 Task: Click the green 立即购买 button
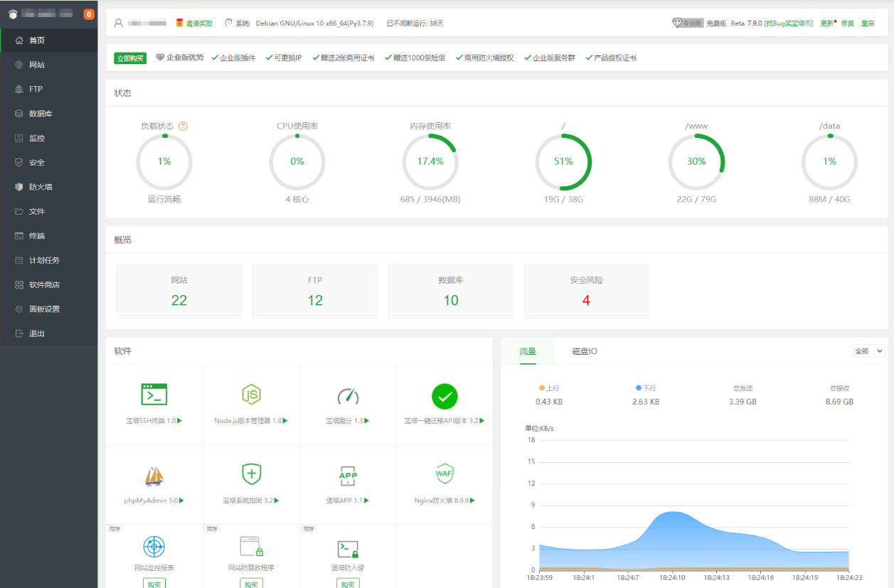point(130,58)
